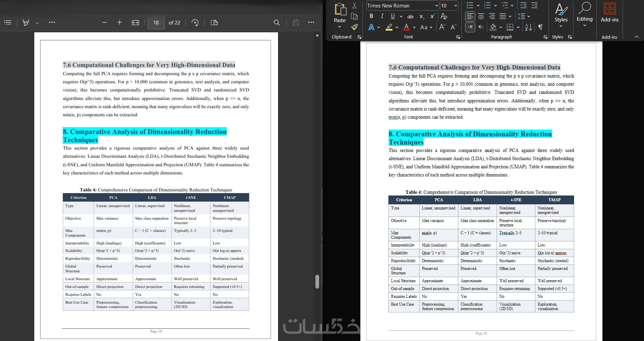Sort the selected text
644x341 pixels.
click(x=528, y=27)
